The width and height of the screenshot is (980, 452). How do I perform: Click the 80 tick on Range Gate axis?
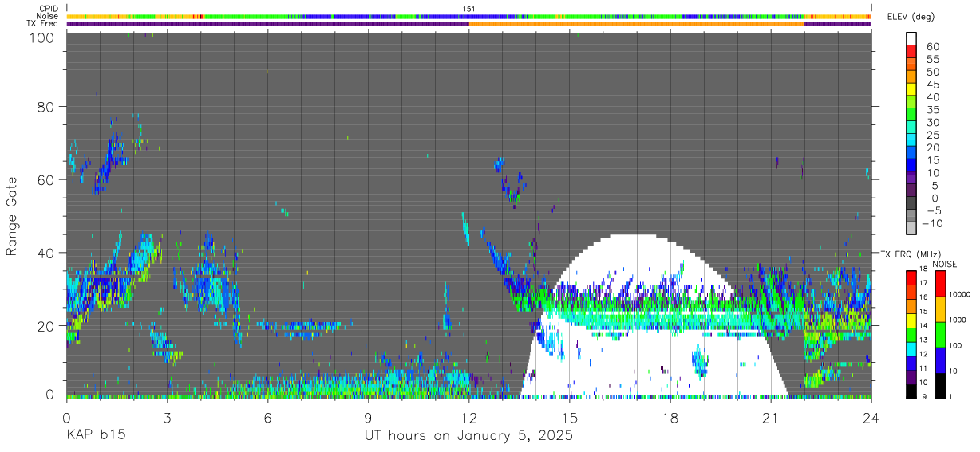point(45,106)
